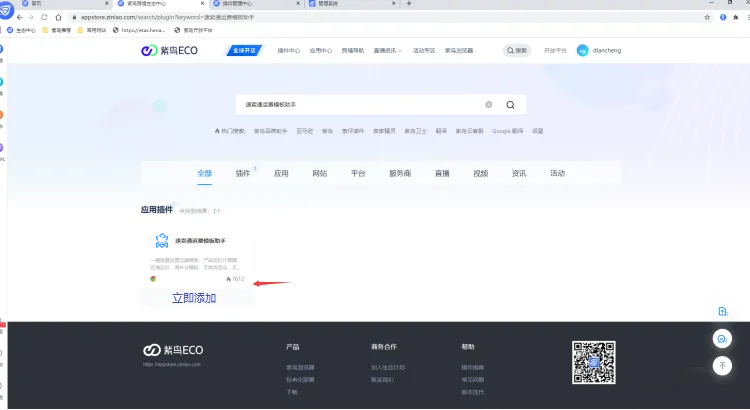Screen dimensions: 750x410
Task: Expand the 直播资讯 dropdown menu
Action: [x=387, y=50]
